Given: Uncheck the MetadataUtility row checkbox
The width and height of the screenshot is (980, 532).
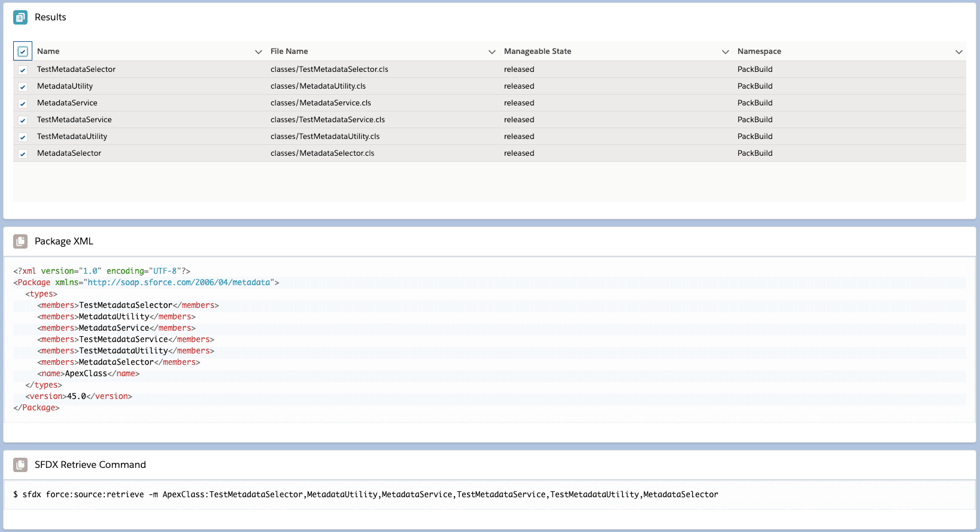Looking at the screenshot, I should (23, 87).
